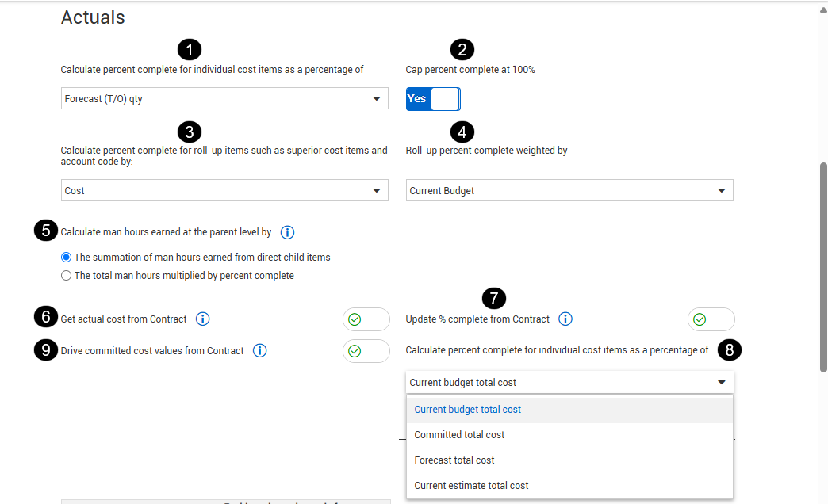Toggle Update % complete from Contract switch
Screen dimensions: 828x504
[711, 319]
